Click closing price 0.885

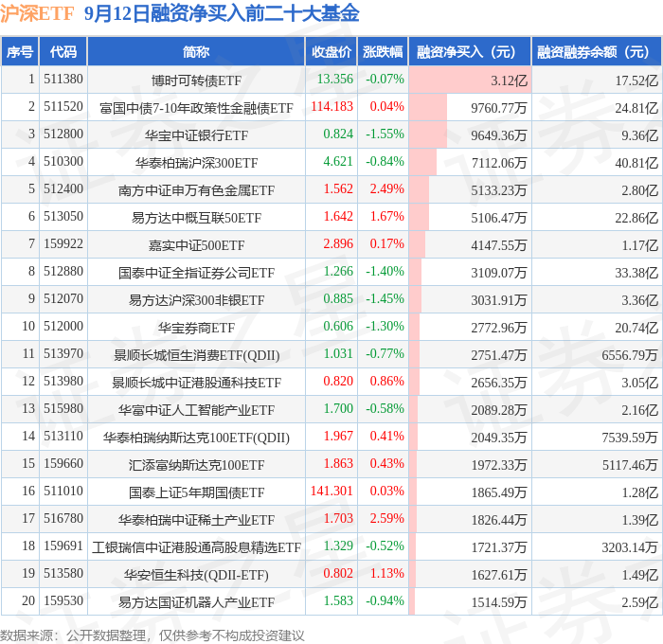(338, 299)
